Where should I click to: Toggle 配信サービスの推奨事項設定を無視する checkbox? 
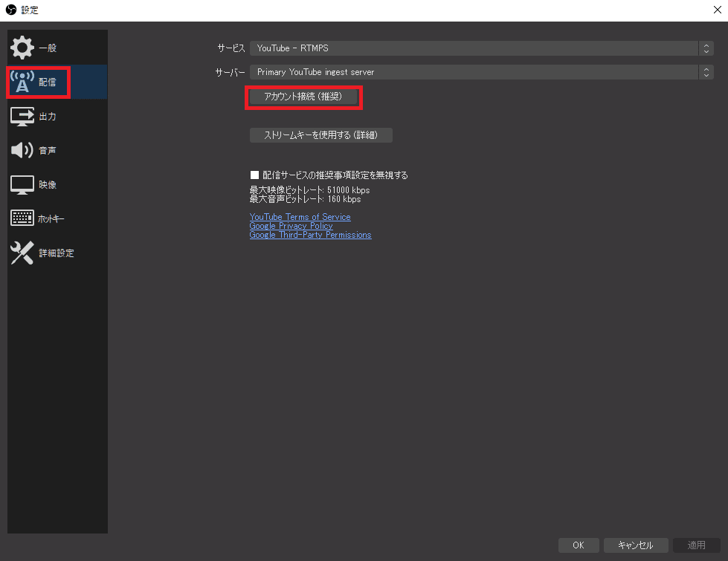[x=254, y=175]
